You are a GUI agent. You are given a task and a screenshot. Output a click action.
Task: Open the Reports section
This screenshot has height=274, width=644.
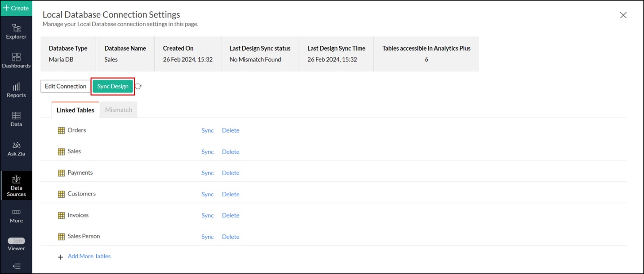16,89
